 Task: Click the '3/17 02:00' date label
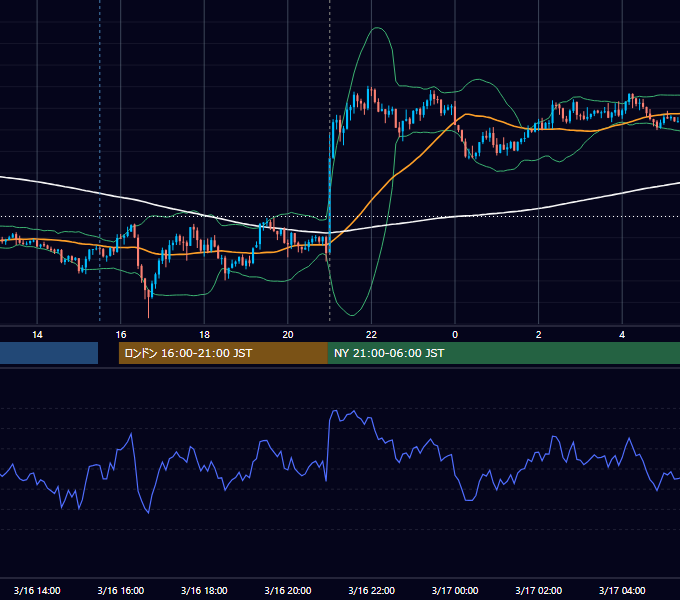tap(539, 590)
